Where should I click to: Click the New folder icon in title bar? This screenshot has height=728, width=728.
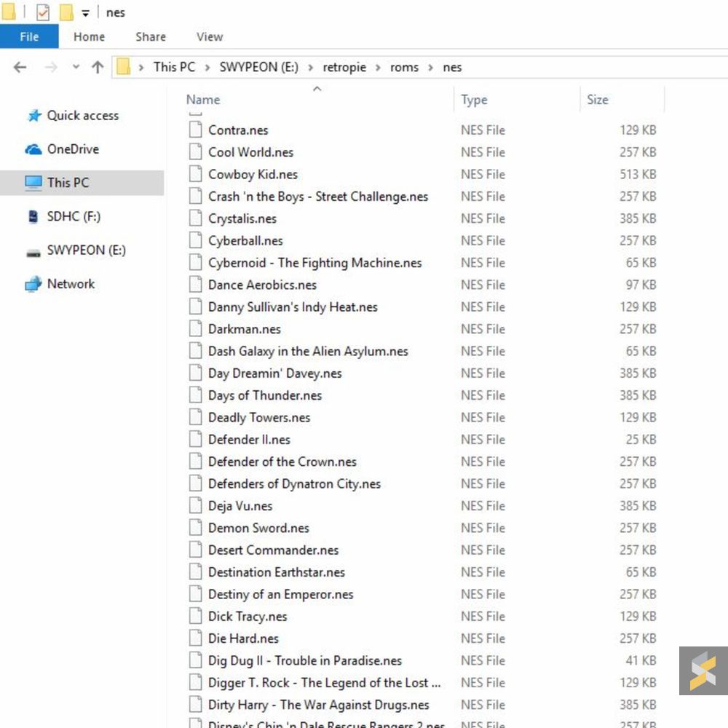pyautogui.click(x=66, y=12)
